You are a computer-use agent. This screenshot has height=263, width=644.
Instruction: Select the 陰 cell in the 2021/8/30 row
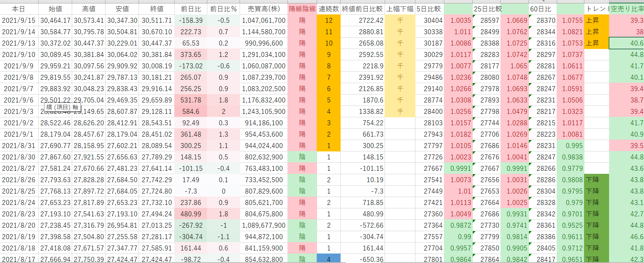coord(302,157)
